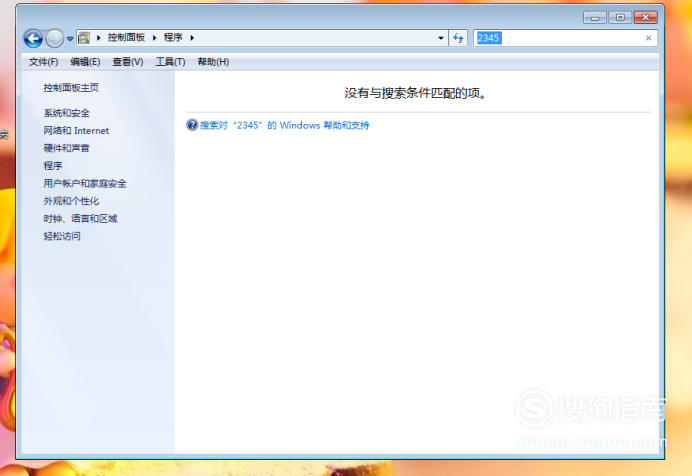Open 时钟、语言和区域 category

[x=80, y=219]
